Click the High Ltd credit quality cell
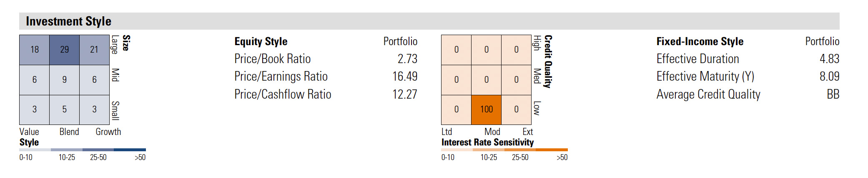Viewport: 868px width, 178px height. click(456, 50)
